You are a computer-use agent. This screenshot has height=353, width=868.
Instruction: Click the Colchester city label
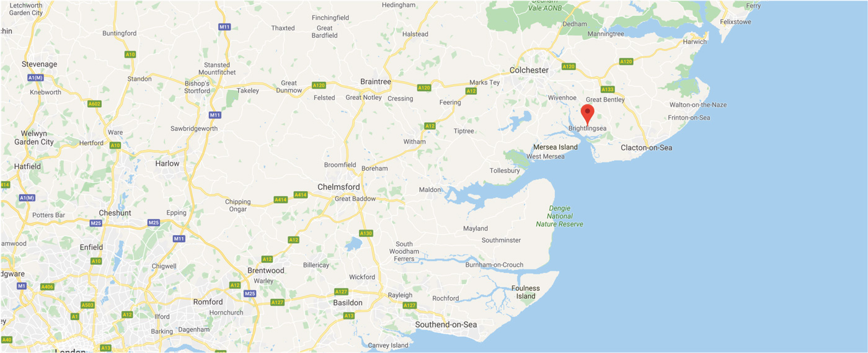coord(529,70)
